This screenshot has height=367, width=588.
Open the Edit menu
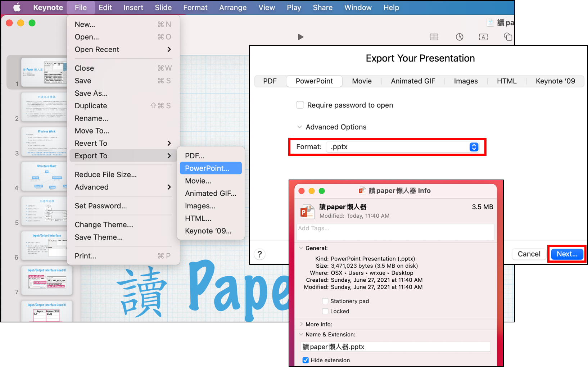click(105, 8)
